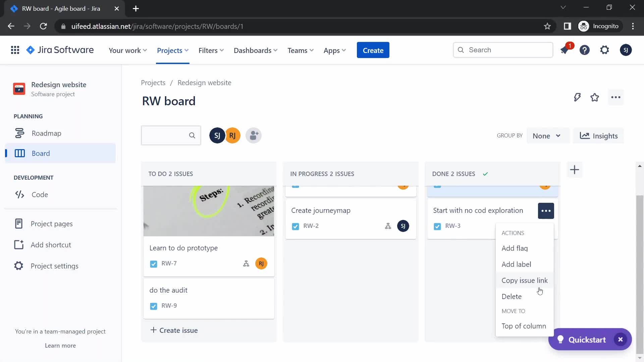Expand Projects breadcrumb dropdown
644x362 pixels.
tap(153, 82)
